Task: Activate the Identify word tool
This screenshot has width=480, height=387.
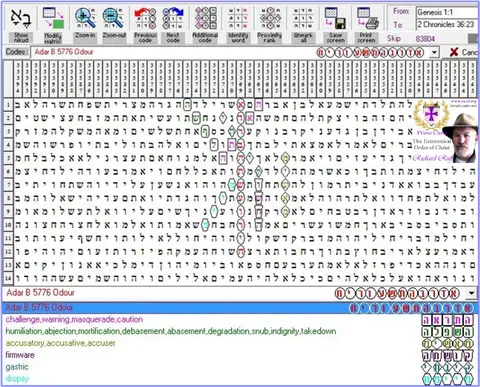Action: pos(238,25)
